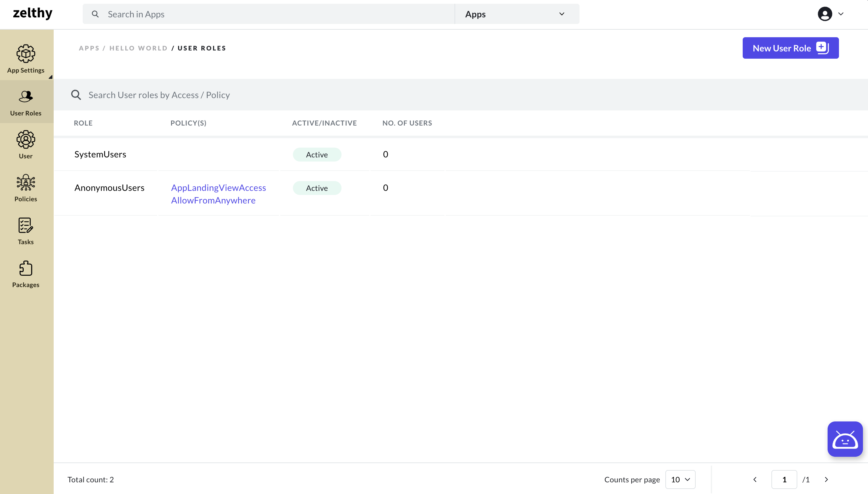
Task: Open the User Roles panel icon
Action: pos(26,96)
